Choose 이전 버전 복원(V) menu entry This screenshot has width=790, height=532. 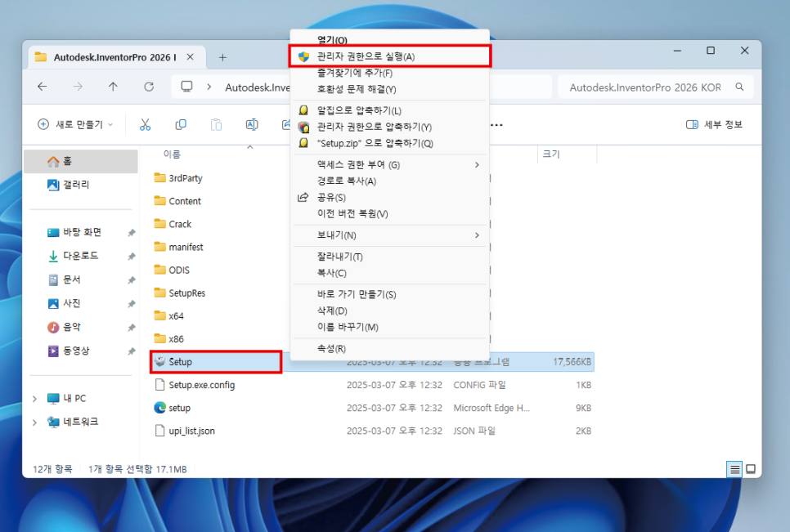(390, 213)
